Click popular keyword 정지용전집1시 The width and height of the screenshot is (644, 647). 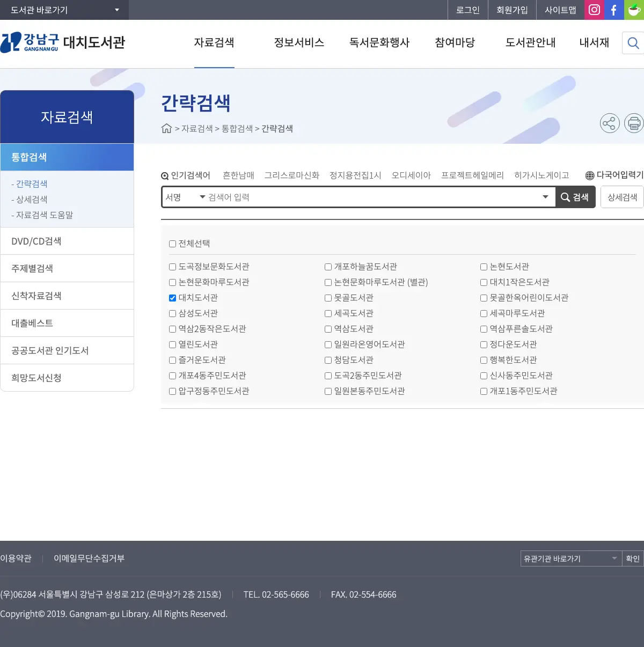(x=355, y=175)
